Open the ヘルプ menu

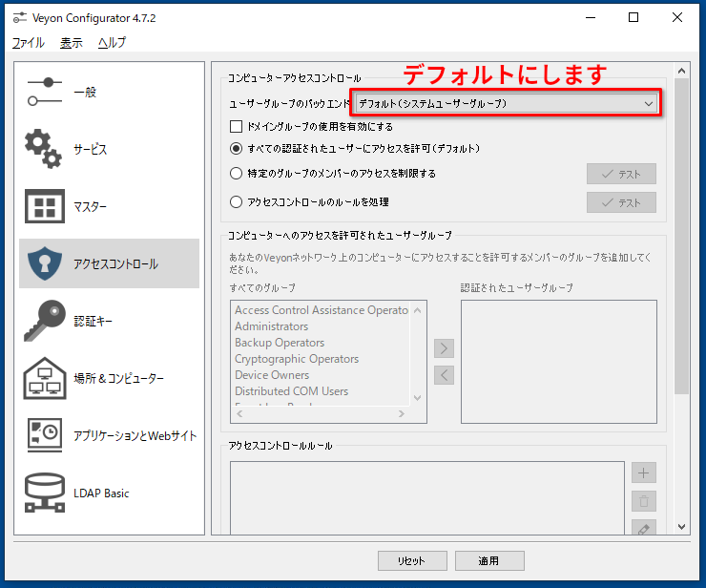113,43
